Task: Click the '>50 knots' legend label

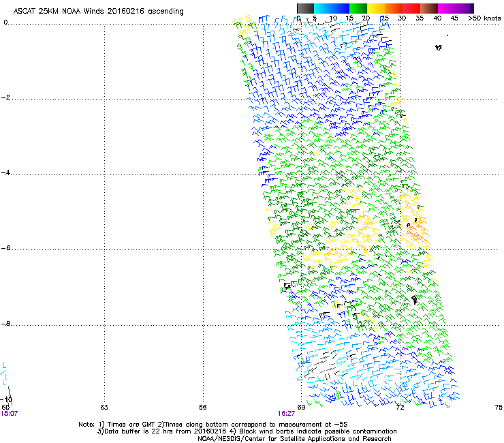Action: pos(484,18)
